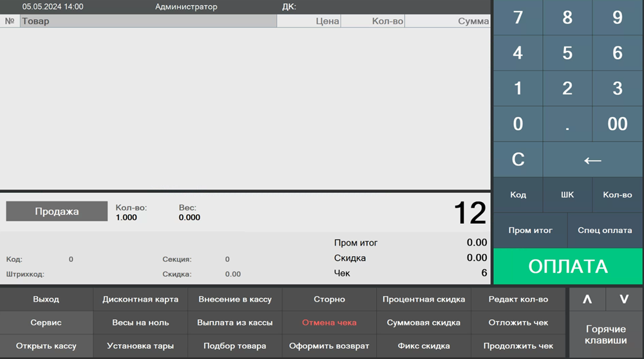Click the up arrow scroll button
644x359 pixels.
click(x=587, y=299)
